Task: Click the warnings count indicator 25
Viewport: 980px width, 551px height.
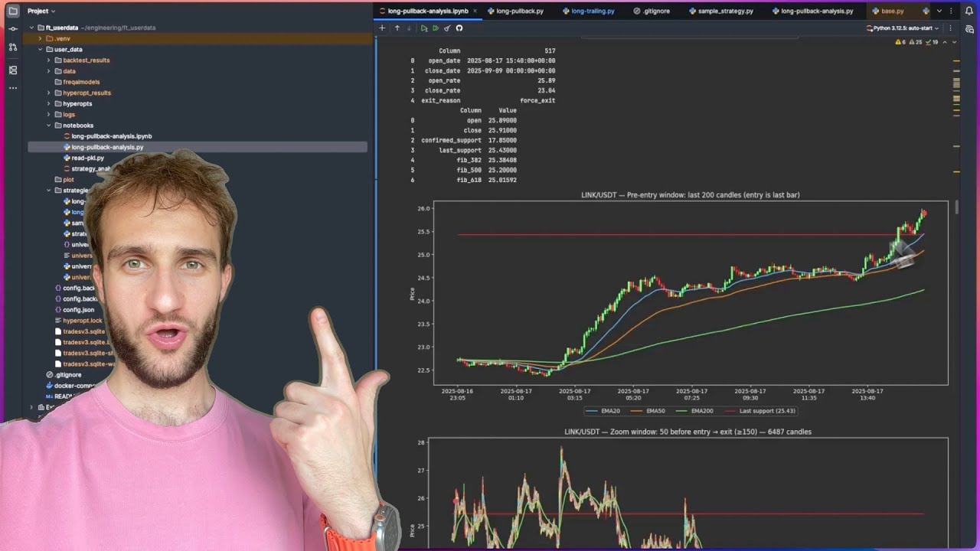Action: pyautogui.click(x=914, y=42)
